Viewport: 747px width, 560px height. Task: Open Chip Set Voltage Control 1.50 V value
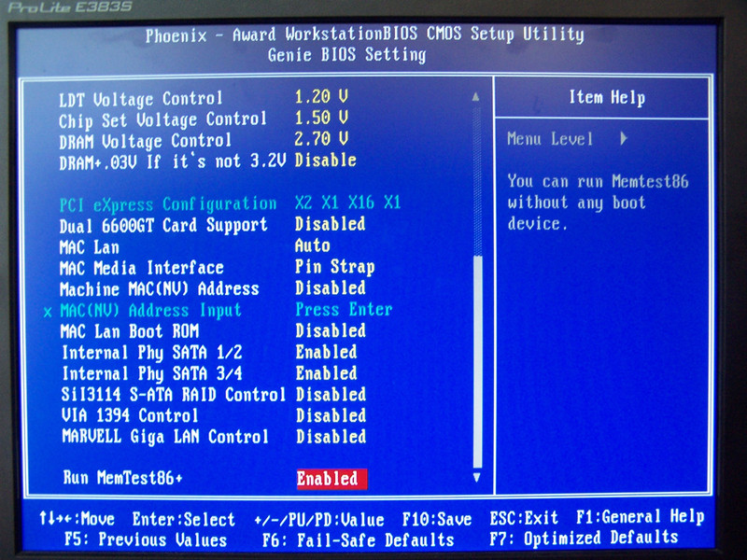click(321, 118)
